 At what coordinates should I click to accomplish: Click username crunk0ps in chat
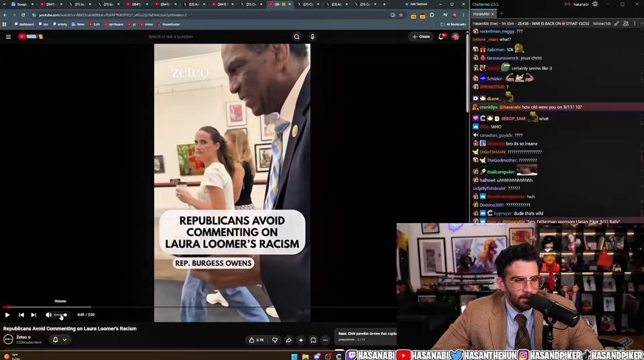[x=489, y=107]
